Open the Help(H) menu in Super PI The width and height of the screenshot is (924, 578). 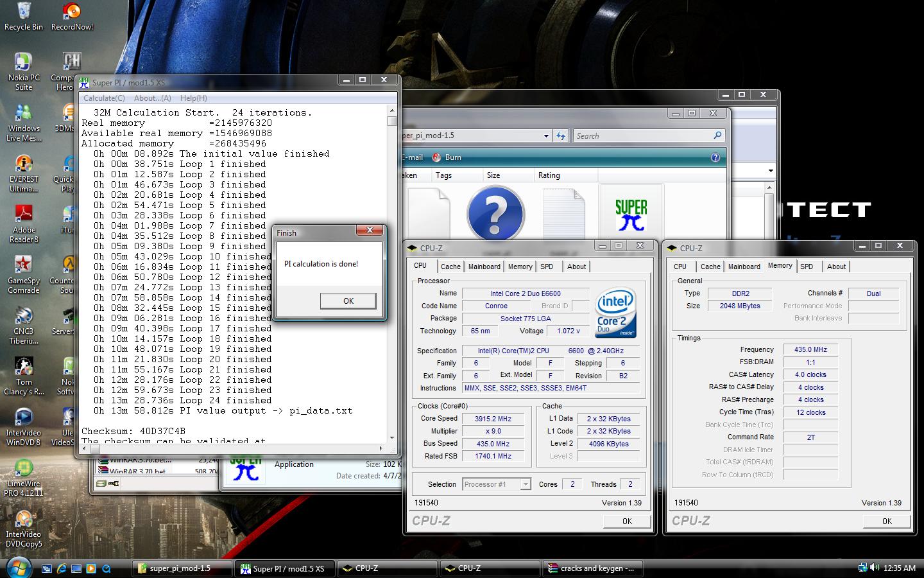(x=193, y=98)
